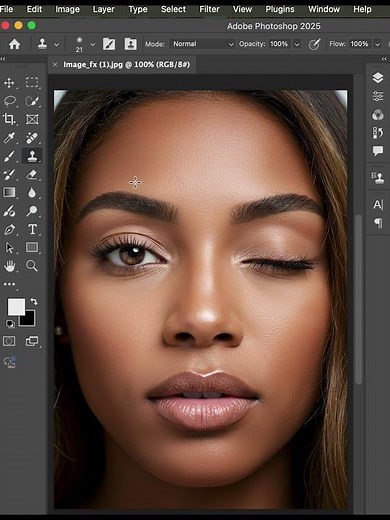Select the Adjustment Brush tool
The image size is (390, 520).
(x=9, y=211)
